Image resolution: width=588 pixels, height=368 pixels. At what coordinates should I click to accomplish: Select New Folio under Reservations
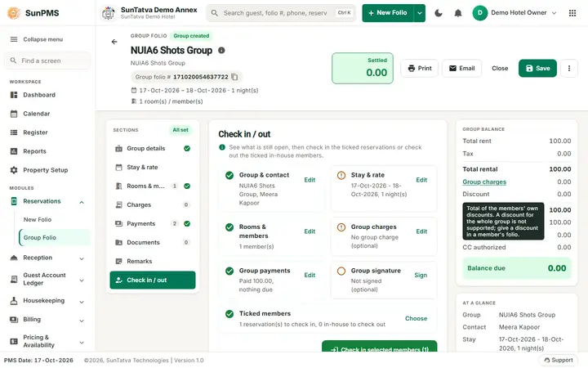38,220
